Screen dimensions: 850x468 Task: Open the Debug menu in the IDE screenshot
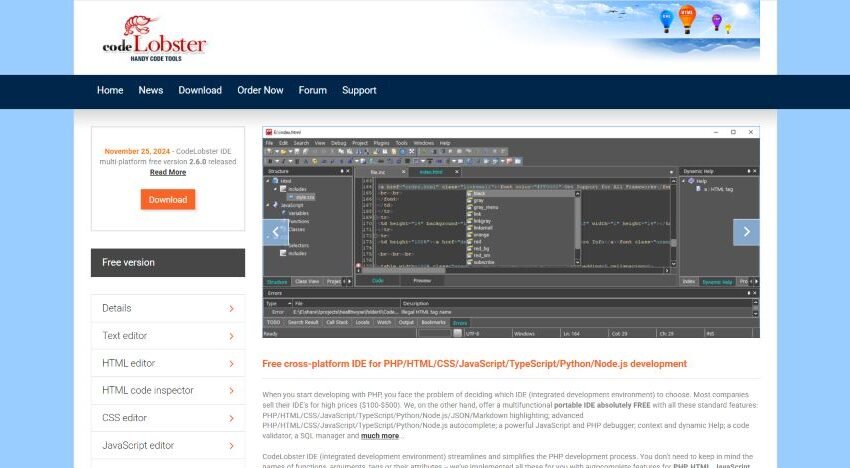338,143
